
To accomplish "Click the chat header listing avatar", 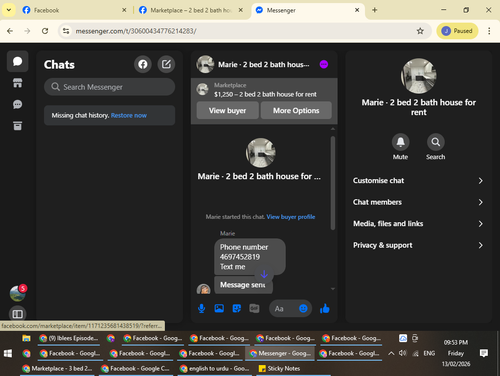I will tap(205, 64).
